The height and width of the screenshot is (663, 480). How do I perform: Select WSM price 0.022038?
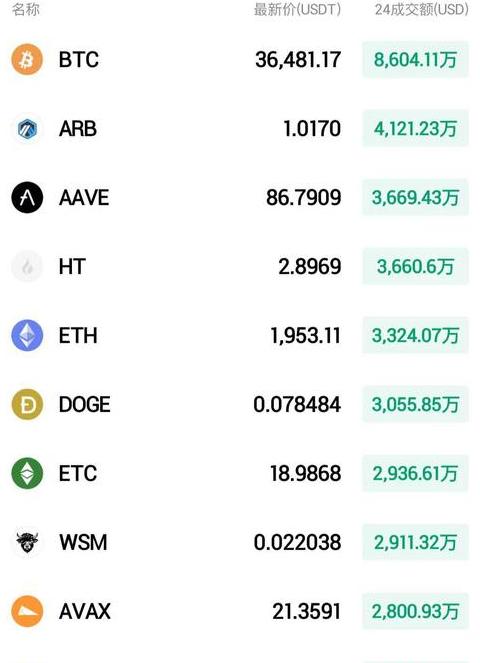(x=297, y=542)
